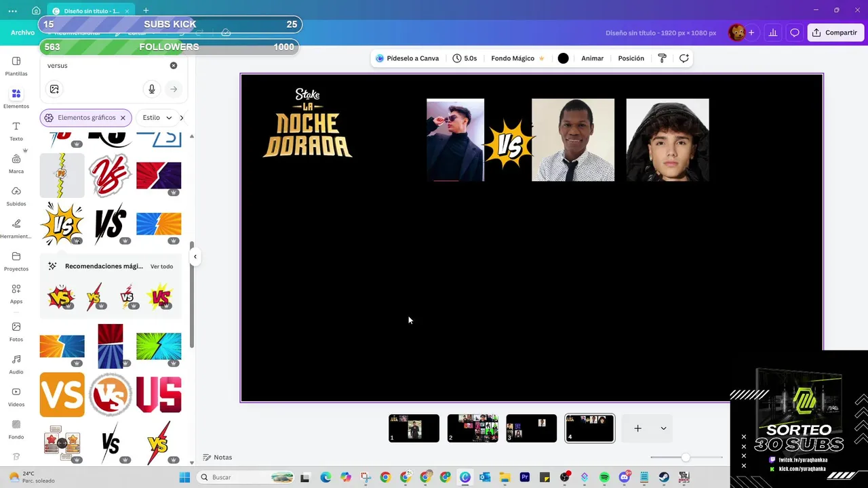Open a new browser tab
868x488 pixels.
[x=146, y=11]
